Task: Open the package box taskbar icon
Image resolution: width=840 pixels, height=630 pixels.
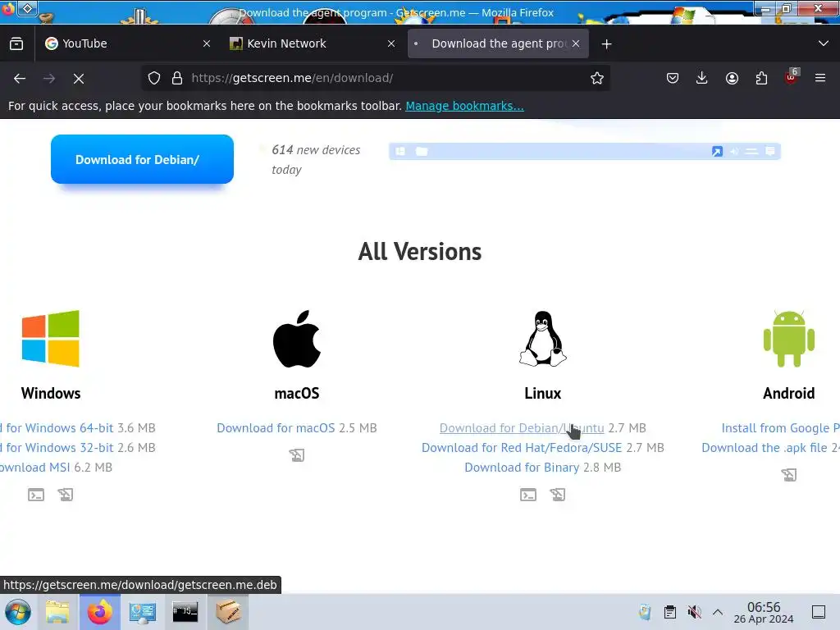Action: coord(228,612)
